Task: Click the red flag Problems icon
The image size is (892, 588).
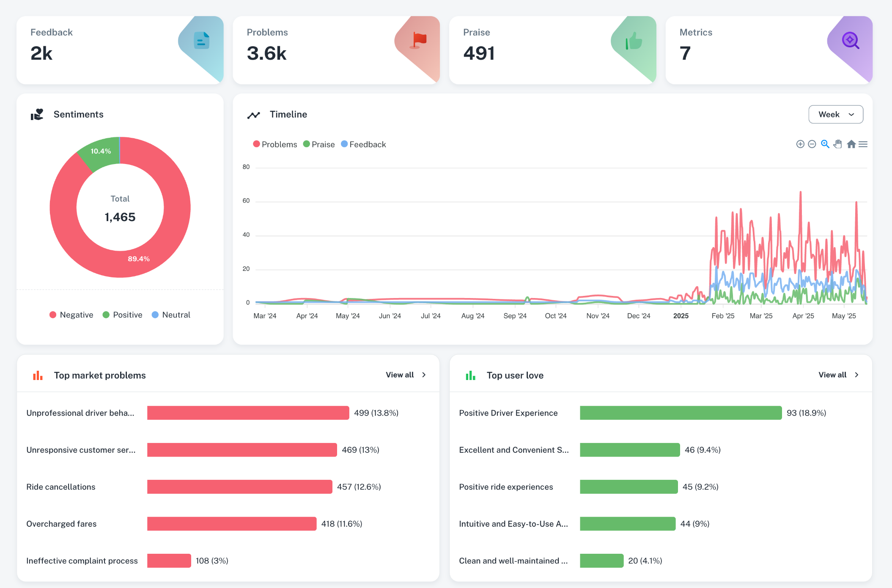Action: coord(419,41)
